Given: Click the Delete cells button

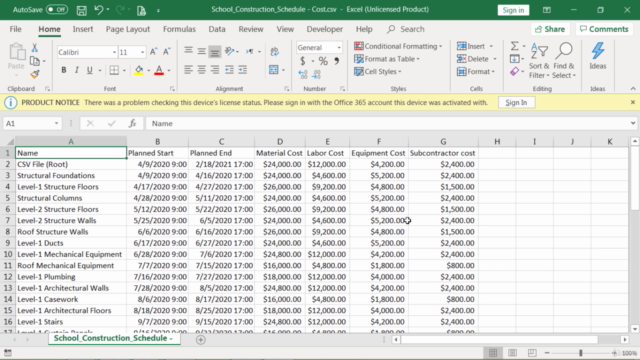Looking at the screenshot, I should tap(473, 59).
